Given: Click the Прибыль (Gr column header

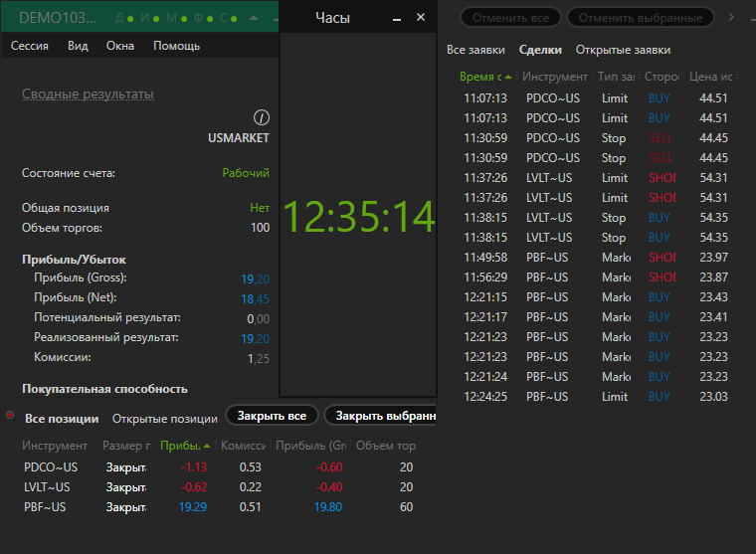Looking at the screenshot, I should [x=311, y=446].
